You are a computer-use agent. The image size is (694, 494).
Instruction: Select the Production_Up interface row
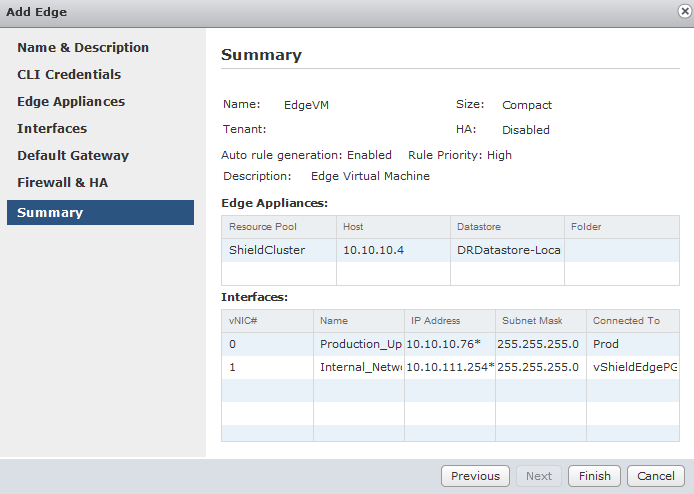(x=361, y=344)
